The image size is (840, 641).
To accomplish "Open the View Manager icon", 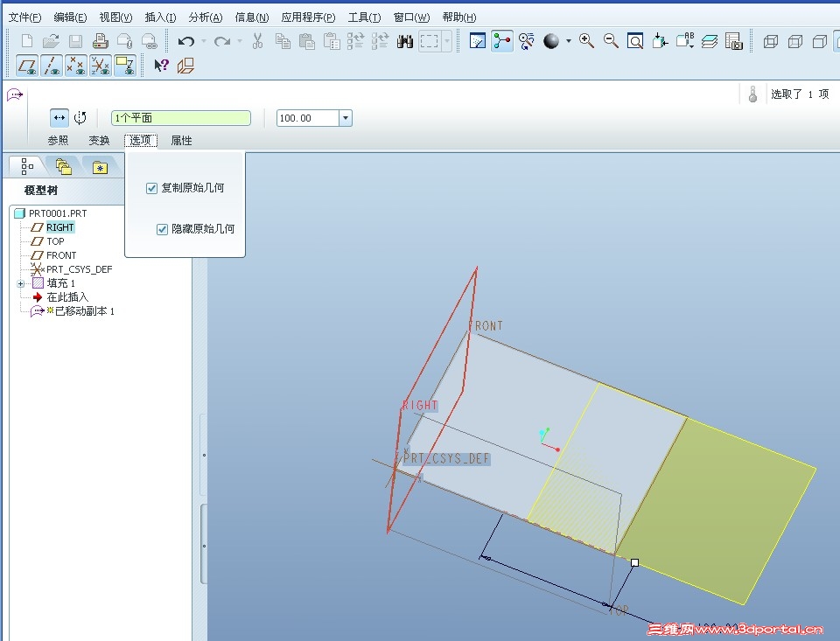I will [734, 41].
